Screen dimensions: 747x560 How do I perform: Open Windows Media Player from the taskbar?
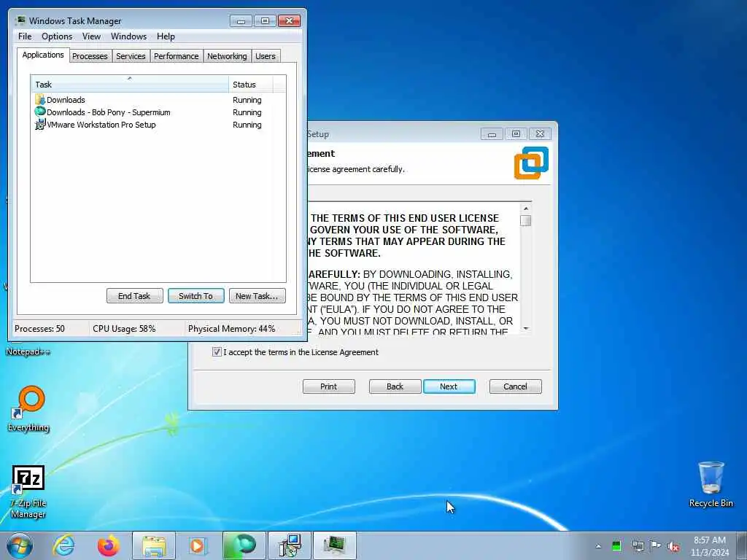pos(197,545)
